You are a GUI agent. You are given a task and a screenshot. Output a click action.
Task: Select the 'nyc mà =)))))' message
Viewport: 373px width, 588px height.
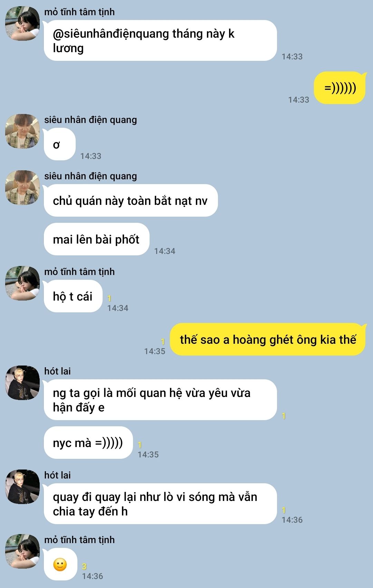tap(88, 443)
